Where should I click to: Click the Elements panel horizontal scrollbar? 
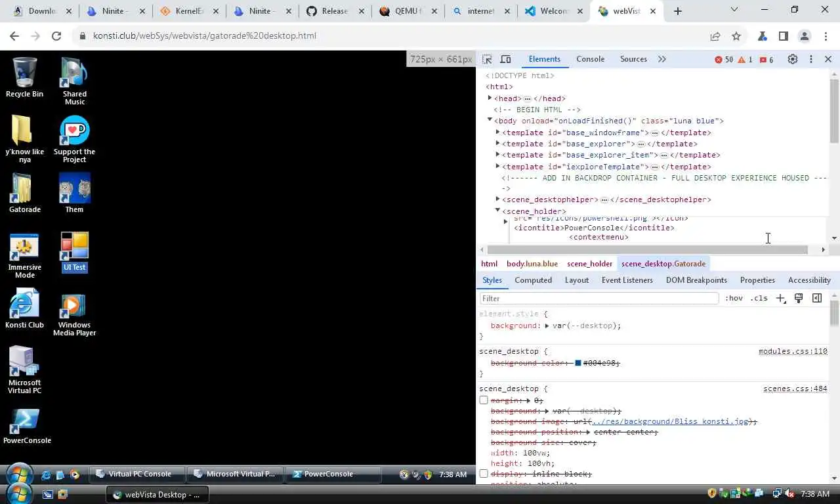point(648,250)
